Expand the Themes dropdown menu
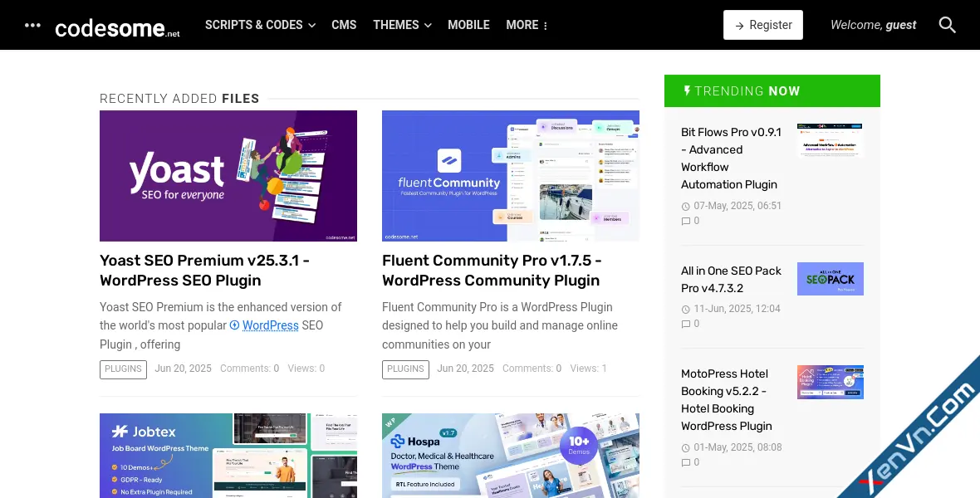 402,25
